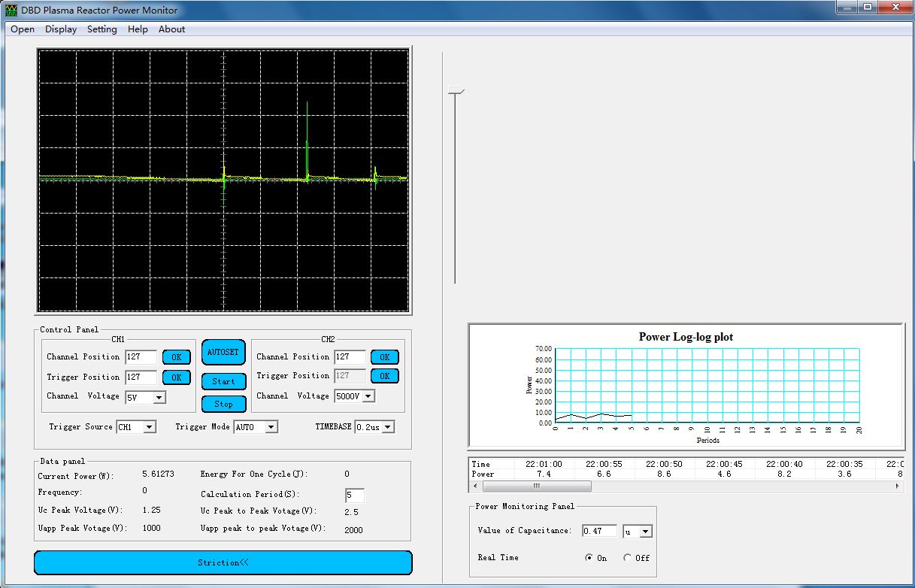
Task: Minimize the DBD Plasma Reactor window
Action: pyautogui.click(x=847, y=8)
